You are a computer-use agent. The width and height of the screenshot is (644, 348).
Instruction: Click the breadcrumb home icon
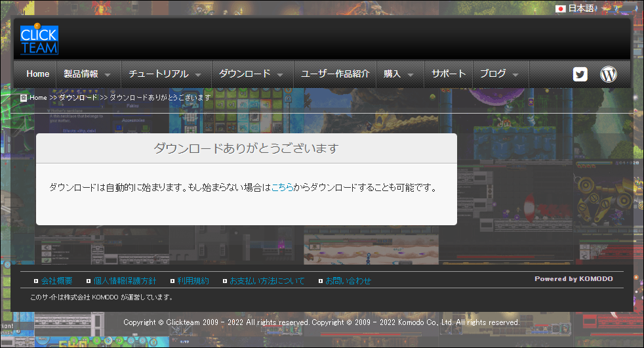24,98
